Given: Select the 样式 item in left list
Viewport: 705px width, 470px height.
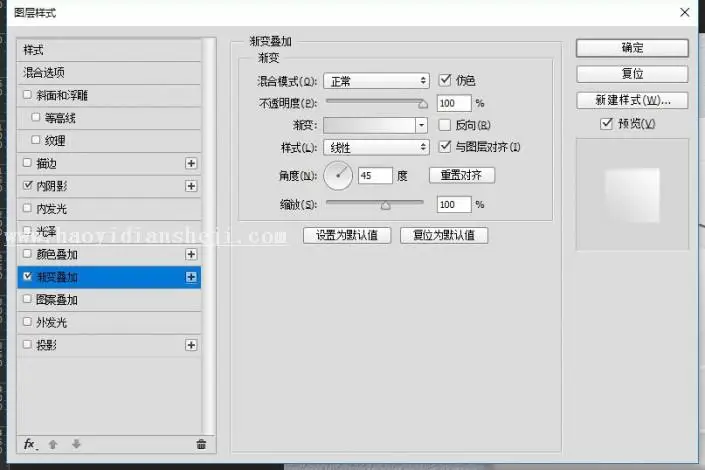Looking at the screenshot, I should pos(109,50).
